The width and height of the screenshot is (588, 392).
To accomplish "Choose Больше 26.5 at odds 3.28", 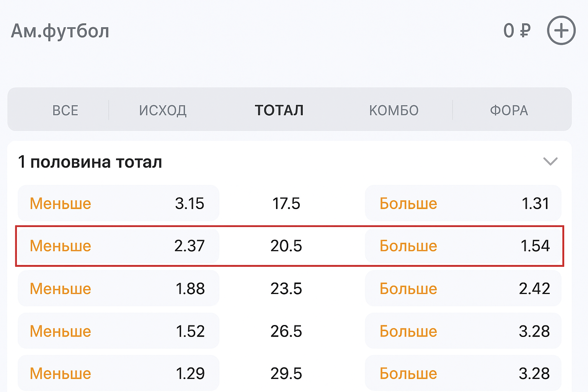I will [x=463, y=331].
